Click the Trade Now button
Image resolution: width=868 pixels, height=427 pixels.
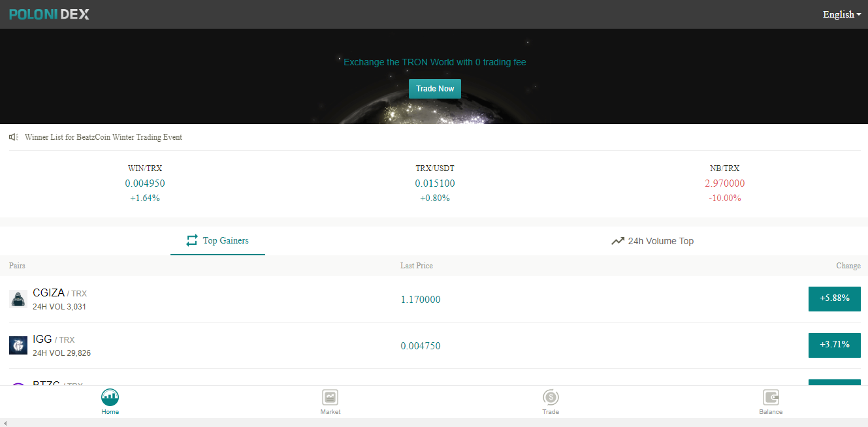pos(434,88)
